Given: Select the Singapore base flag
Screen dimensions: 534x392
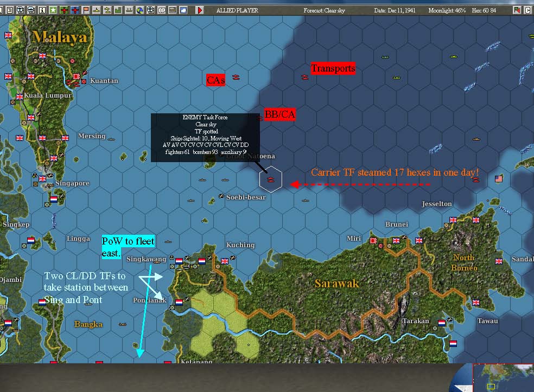Looking at the screenshot, I should 42,178.
